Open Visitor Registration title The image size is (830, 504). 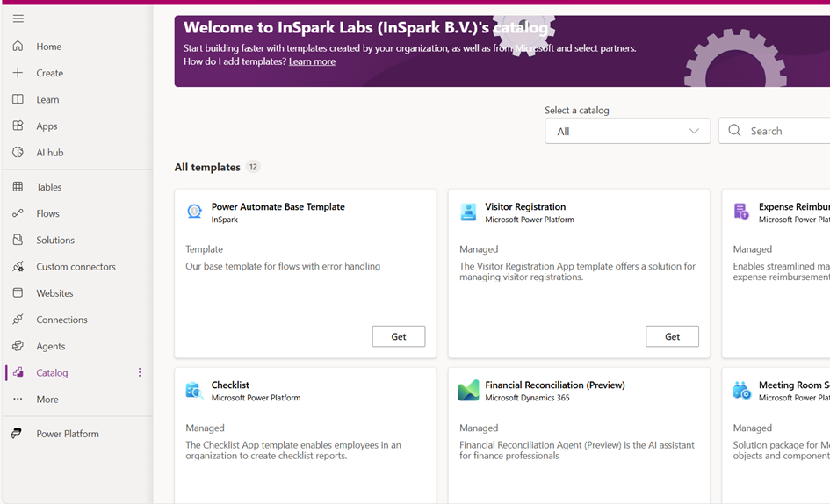pyautogui.click(x=525, y=206)
